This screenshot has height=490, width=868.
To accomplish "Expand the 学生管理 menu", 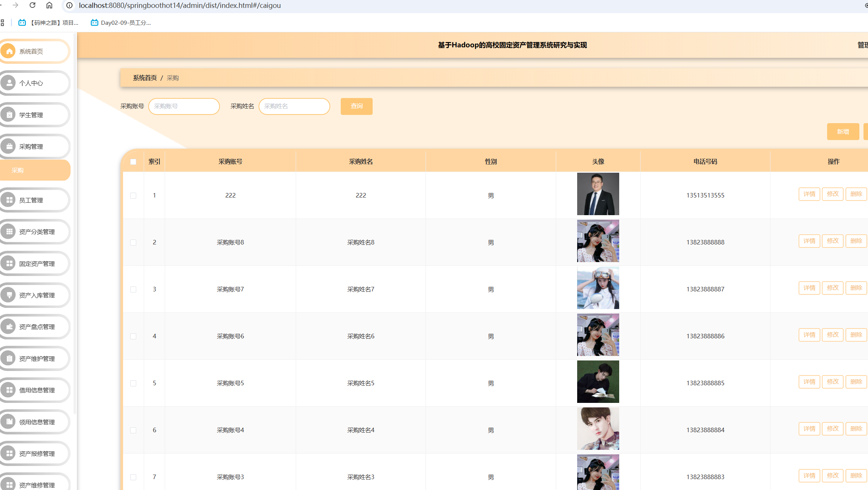I will [x=35, y=115].
